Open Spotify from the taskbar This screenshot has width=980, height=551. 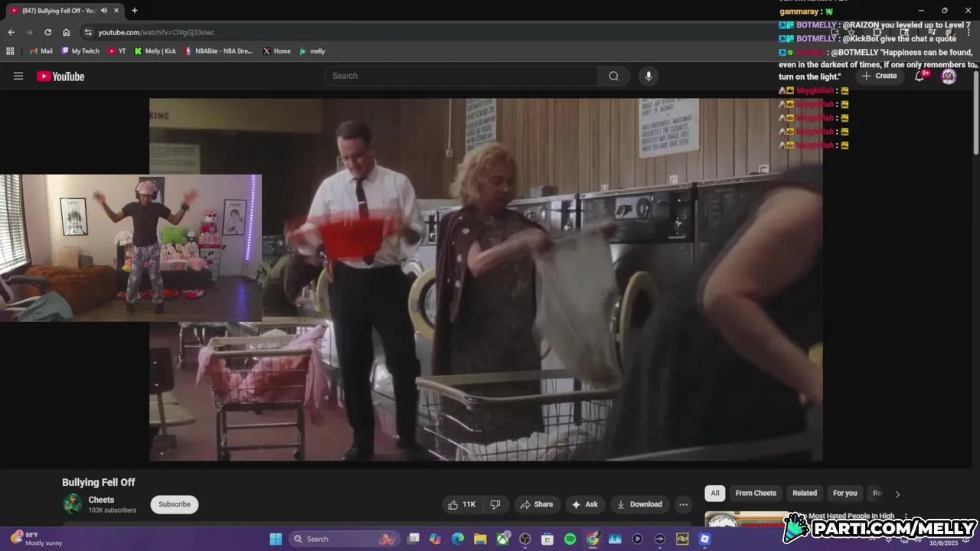click(x=570, y=539)
